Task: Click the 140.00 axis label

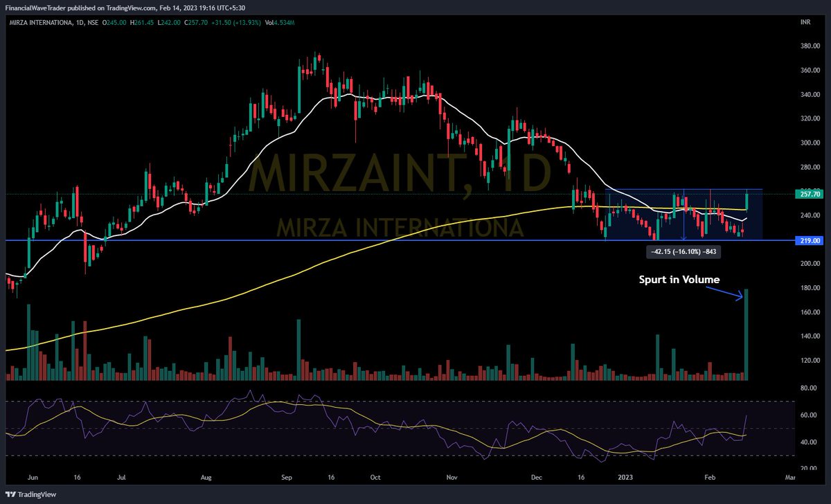Action: click(x=811, y=336)
